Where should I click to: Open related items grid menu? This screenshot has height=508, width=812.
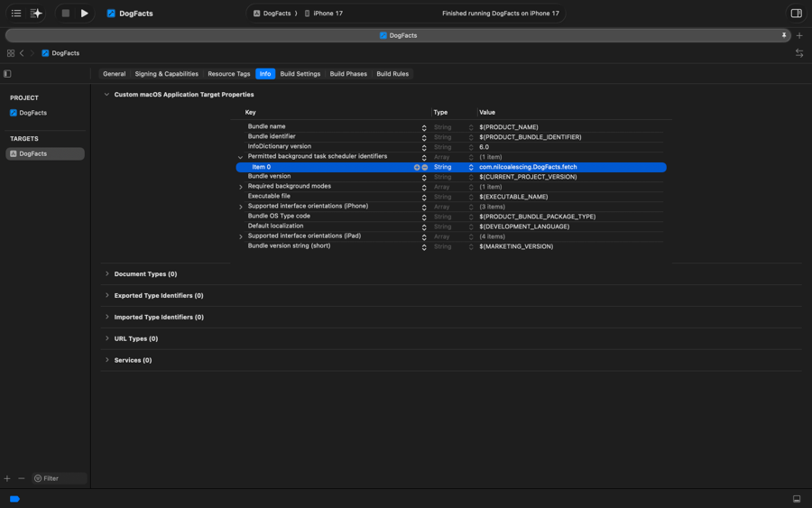point(10,53)
